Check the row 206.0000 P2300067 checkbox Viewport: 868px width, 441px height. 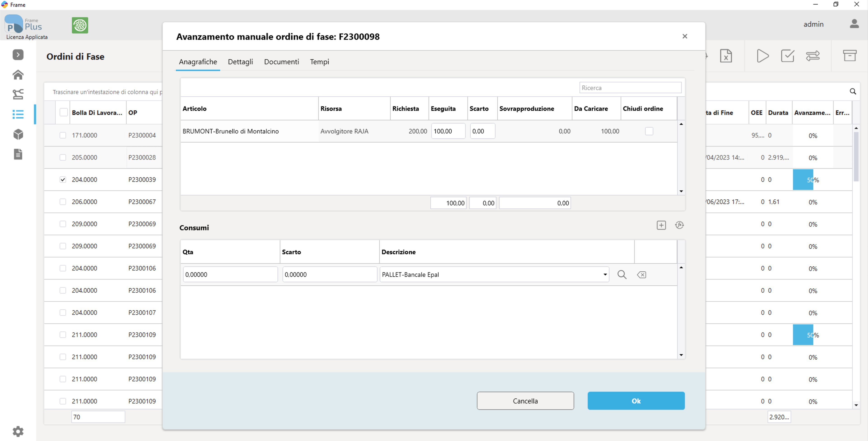click(63, 202)
